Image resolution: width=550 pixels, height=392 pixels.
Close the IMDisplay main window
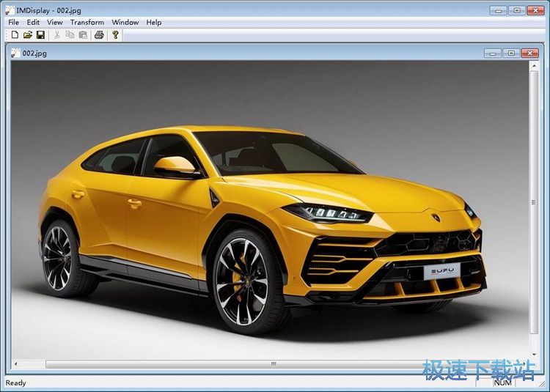[535, 10]
